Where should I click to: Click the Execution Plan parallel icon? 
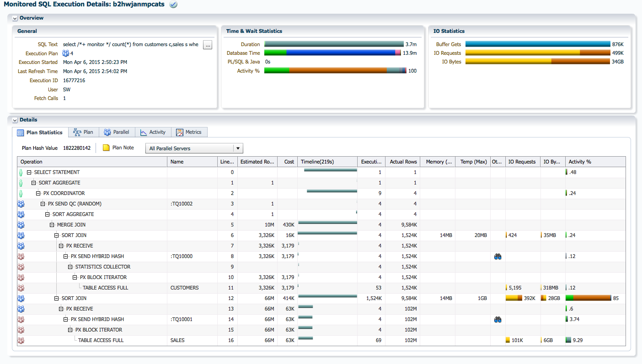[66, 53]
